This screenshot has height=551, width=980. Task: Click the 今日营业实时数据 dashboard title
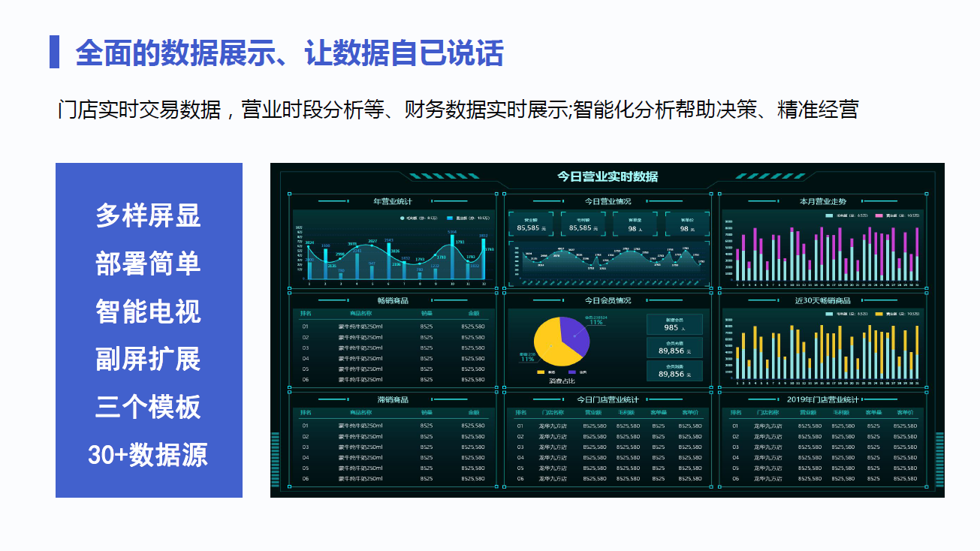click(x=607, y=177)
